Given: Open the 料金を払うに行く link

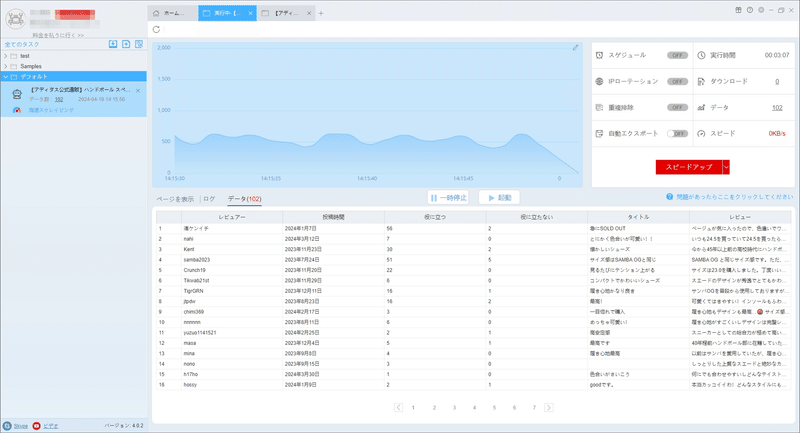Looking at the screenshot, I should (58, 35).
